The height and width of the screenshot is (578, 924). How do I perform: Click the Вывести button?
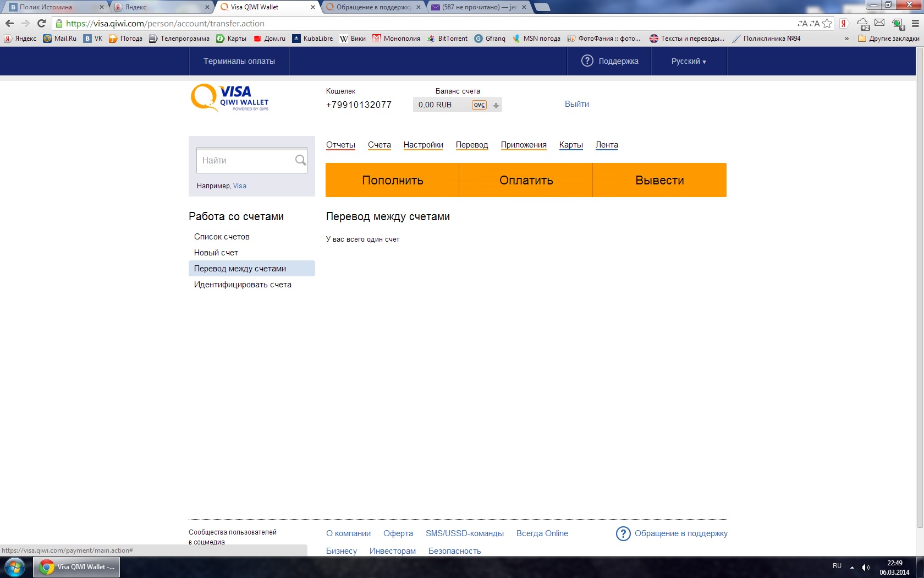click(659, 180)
